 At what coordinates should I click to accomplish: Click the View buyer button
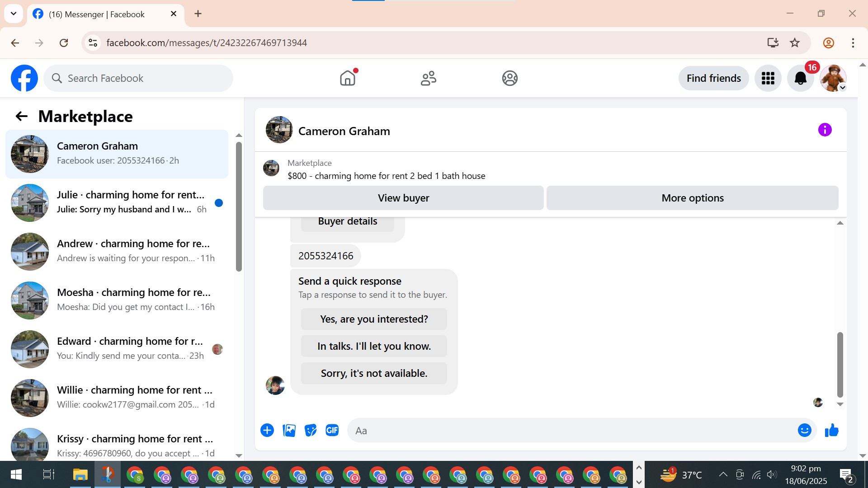click(403, 198)
